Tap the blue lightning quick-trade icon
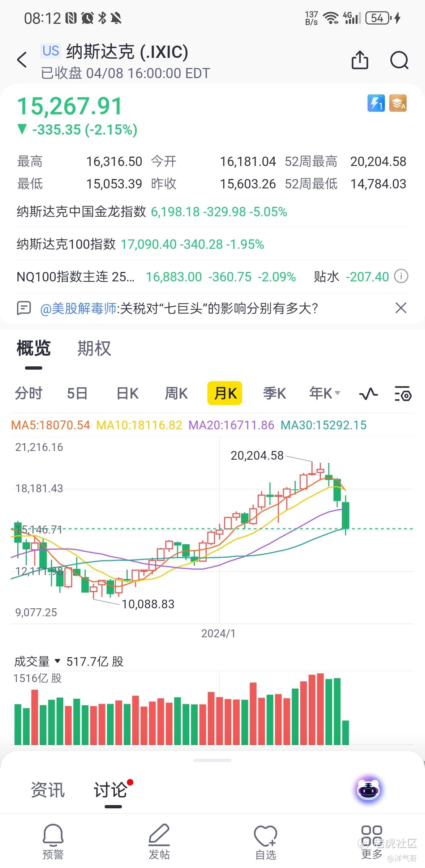Image resolution: width=425 pixels, height=868 pixels. coord(376,103)
